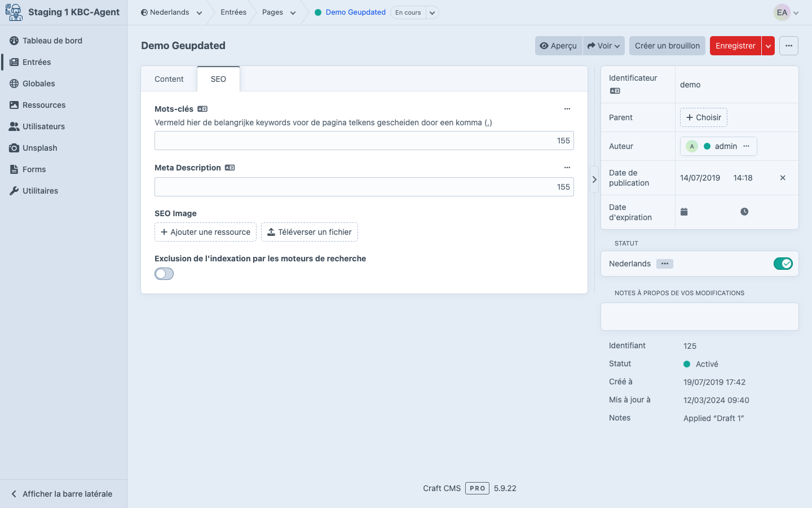The height and width of the screenshot is (508, 812).
Task: Open the Demo Geupdated breadcrumb link
Action: pyautogui.click(x=356, y=12)
